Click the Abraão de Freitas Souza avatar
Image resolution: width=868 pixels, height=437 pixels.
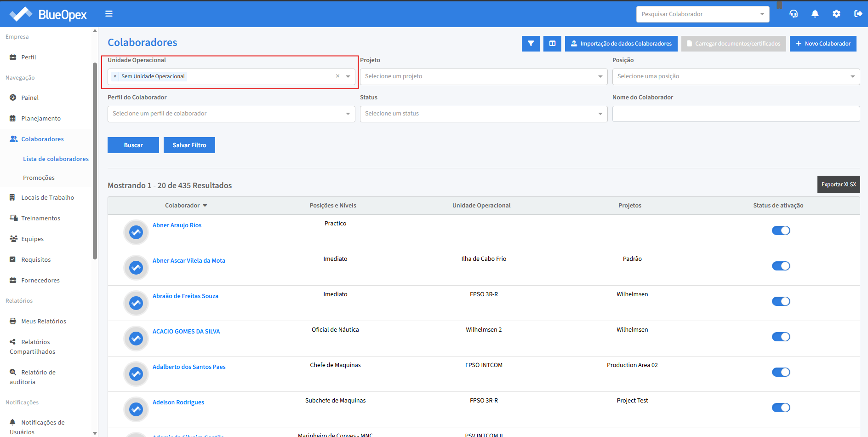(136, 303)
